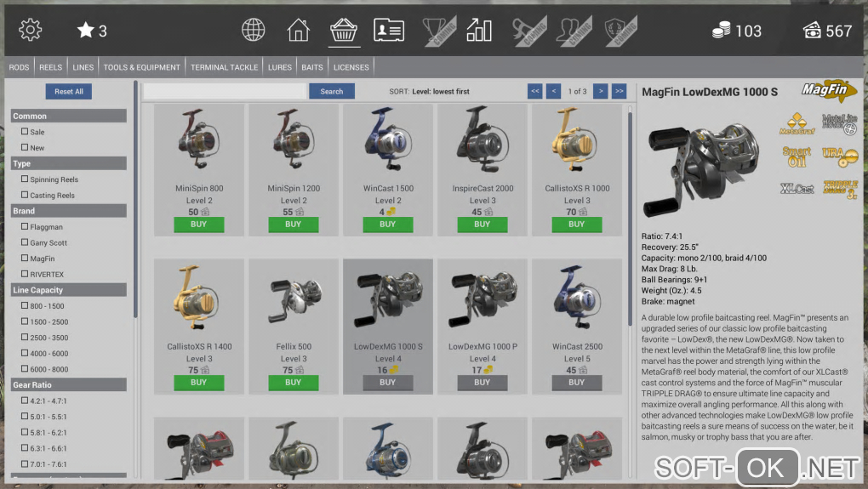This screenshot has width=868, height=489.
Task: Click the filter panel scrollbar
Action: (135, 199)
